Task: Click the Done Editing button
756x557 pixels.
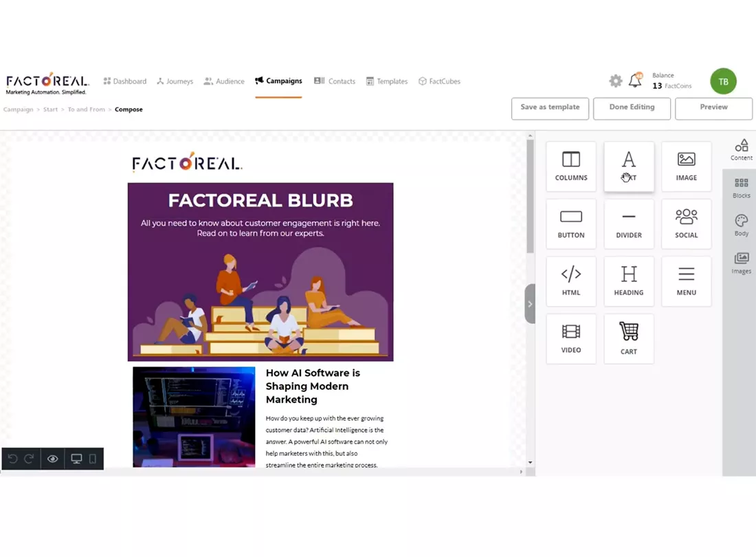Action: pyautogui.click(x=632, y=109)
